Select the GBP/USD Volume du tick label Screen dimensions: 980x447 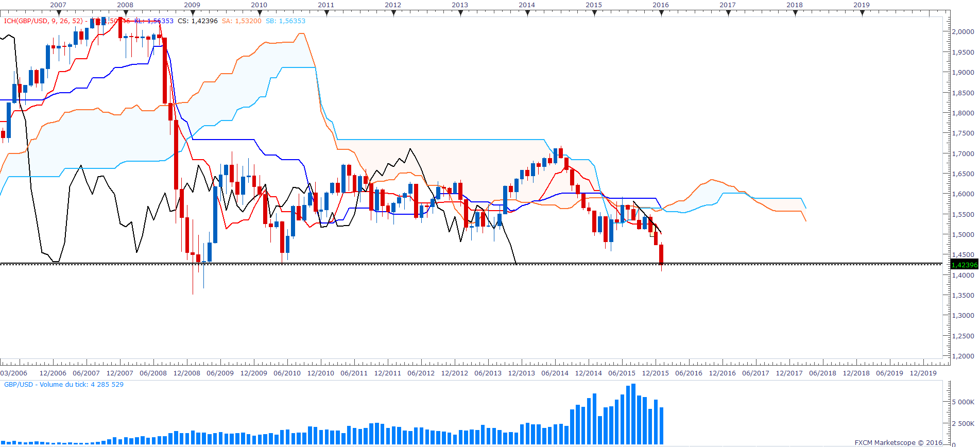pyautogui.click(x=64, y=385)
